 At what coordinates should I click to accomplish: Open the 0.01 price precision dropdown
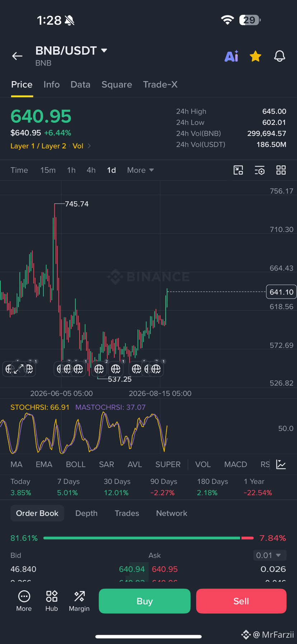click(x=270, y=555)
